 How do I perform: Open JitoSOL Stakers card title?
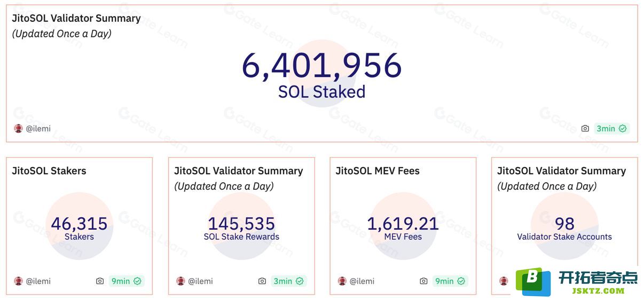(x=49, y=171)
